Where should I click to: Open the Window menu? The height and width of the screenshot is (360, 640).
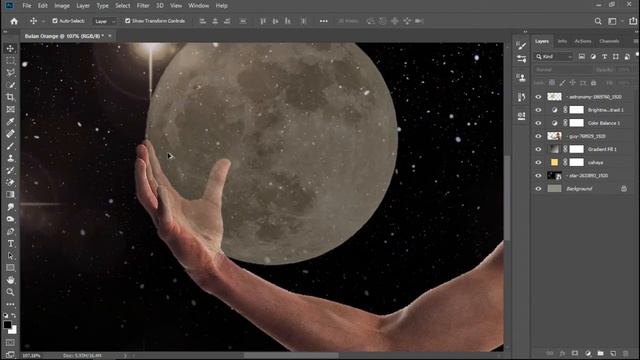(198, 6)
